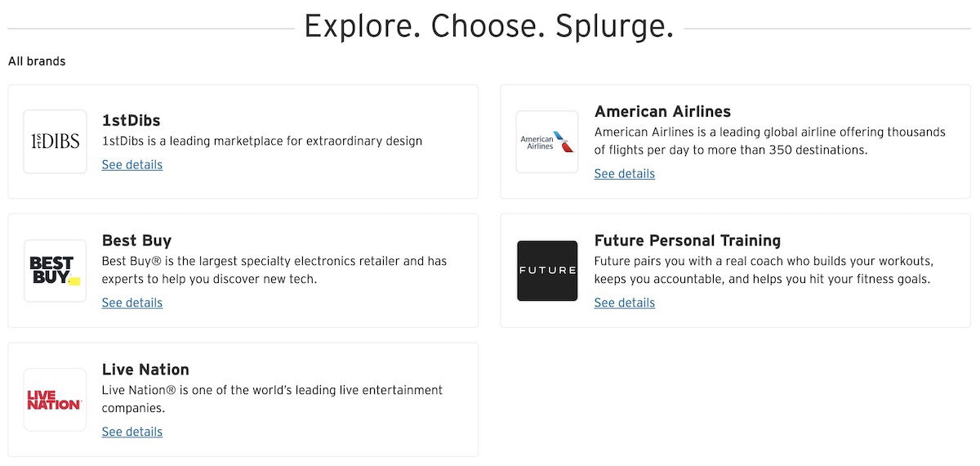Open See details under 1stDibs

click(x=132, y=165)
